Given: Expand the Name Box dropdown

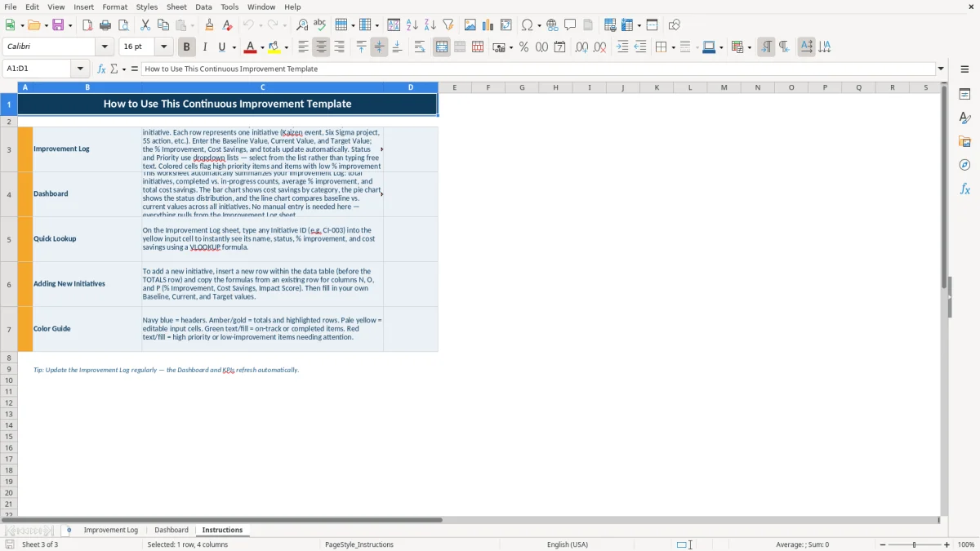Looking at the screenshot, I should [x=80, y=69].
